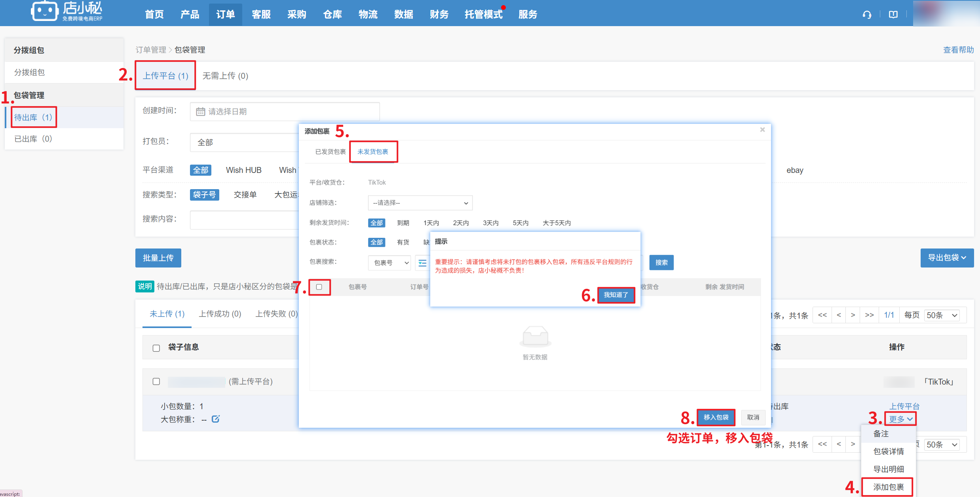The image size is (980, 497).
Task: Click the edit icon beside 大包称重
Action: (216, 419)
